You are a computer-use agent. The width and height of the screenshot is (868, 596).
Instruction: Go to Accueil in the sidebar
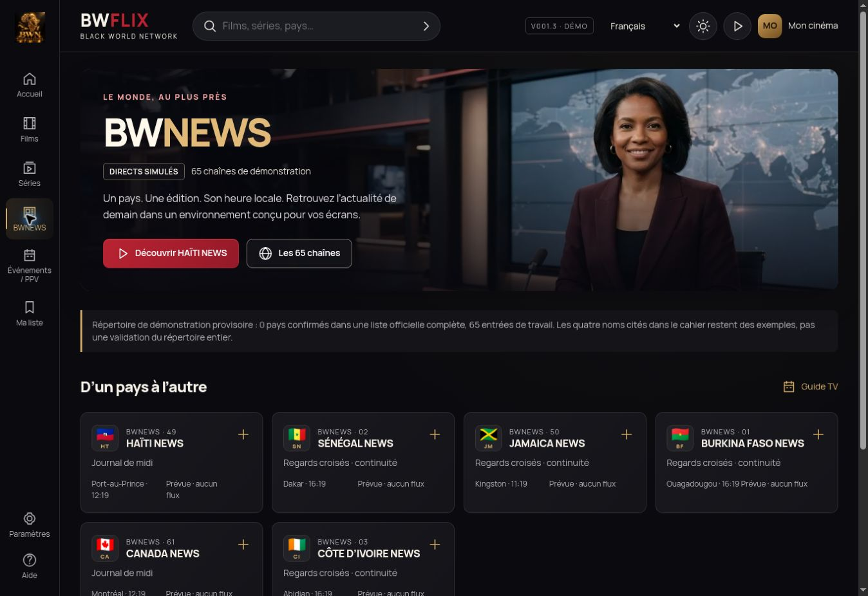click(30, 86)
